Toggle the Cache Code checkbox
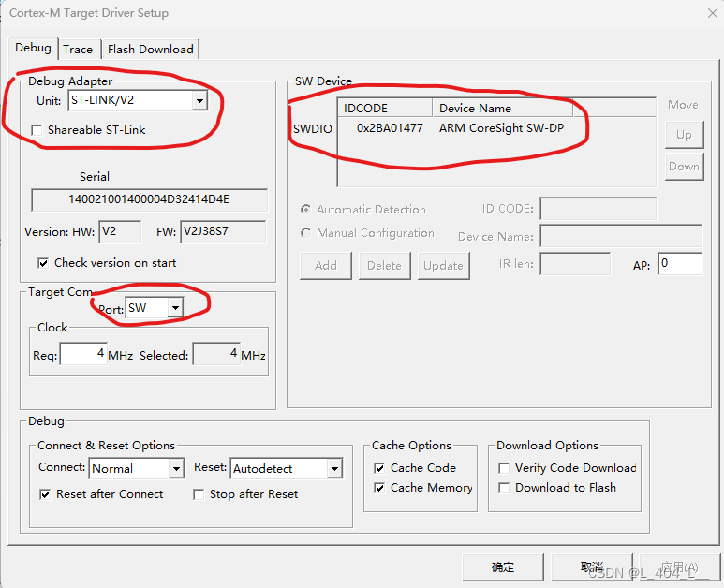The image size is (724, 588). click(379, 468)
